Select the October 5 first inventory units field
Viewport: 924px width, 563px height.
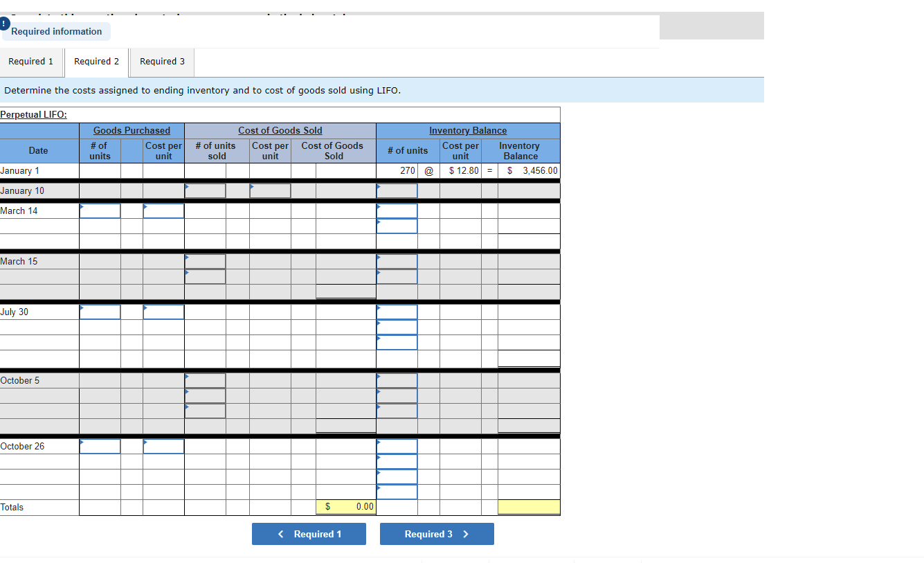click(397, 380)
